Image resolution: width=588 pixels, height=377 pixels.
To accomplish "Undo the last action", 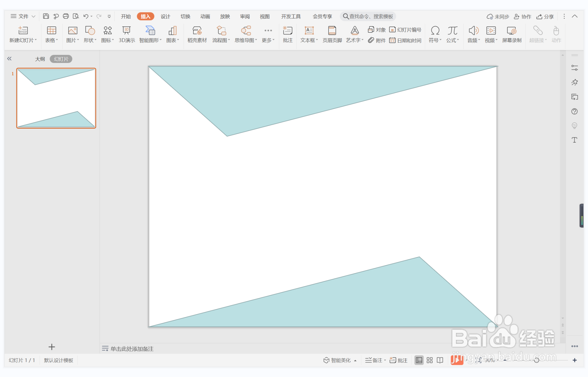I will [86, 16].
